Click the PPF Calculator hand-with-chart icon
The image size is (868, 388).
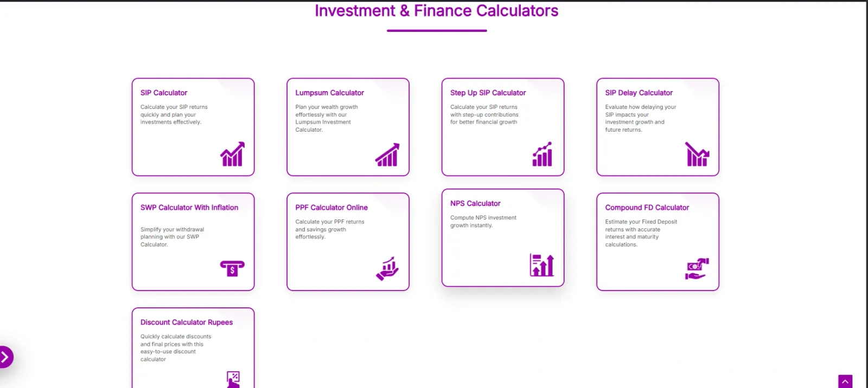387,269
